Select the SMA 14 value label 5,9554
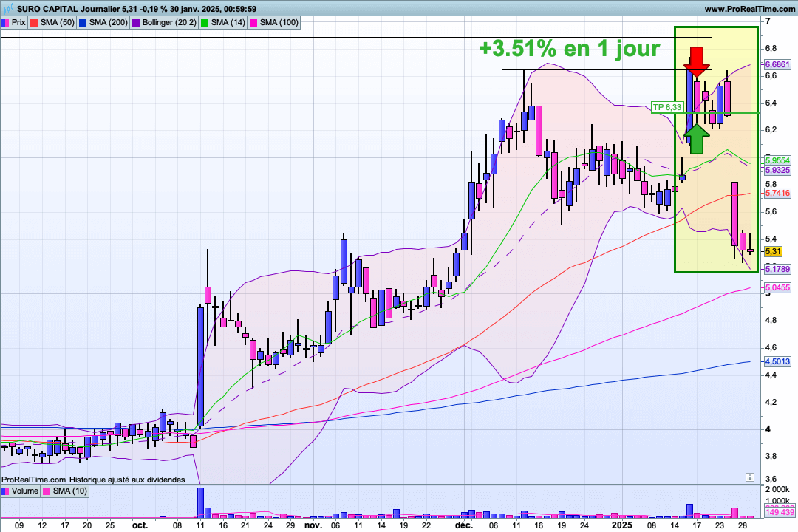This screenshot has height=532, width=798. pyautogui.click(x=777, y=160)
